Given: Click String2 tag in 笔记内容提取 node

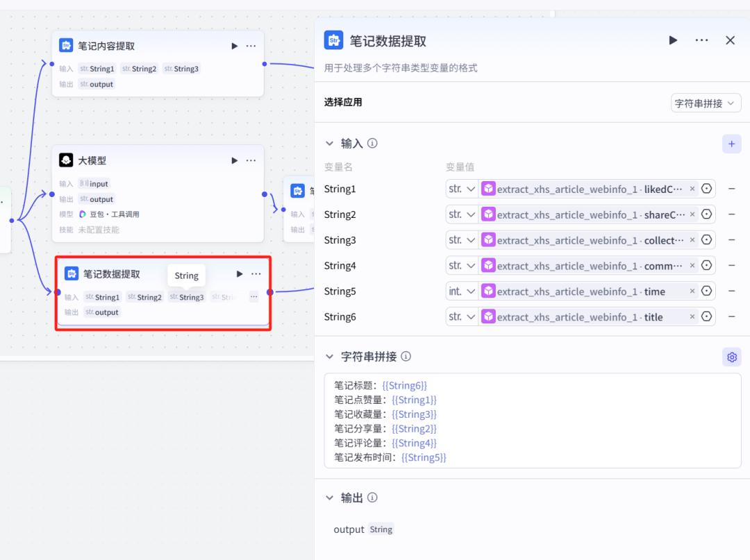Looking at the screenshot, I should 139,68.
